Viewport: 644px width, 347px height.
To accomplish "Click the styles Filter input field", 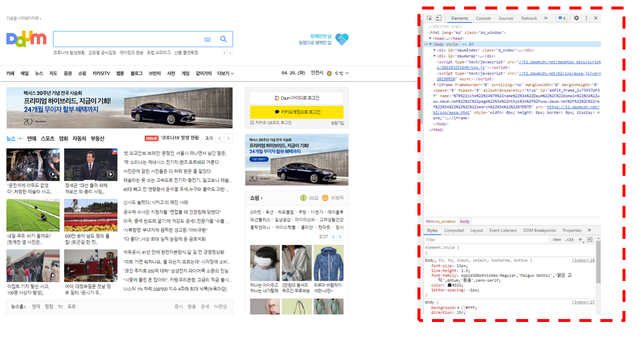I will click(486, 239).
